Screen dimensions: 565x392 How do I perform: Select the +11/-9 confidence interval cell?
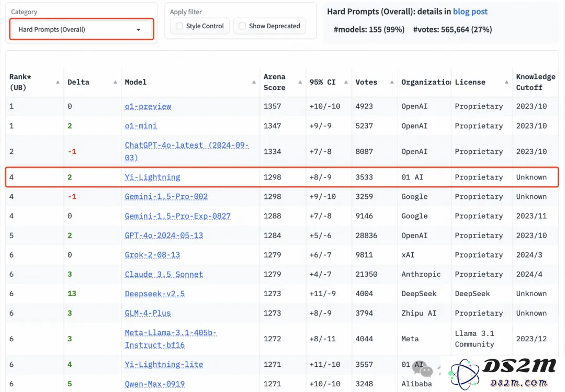point(322,294)
